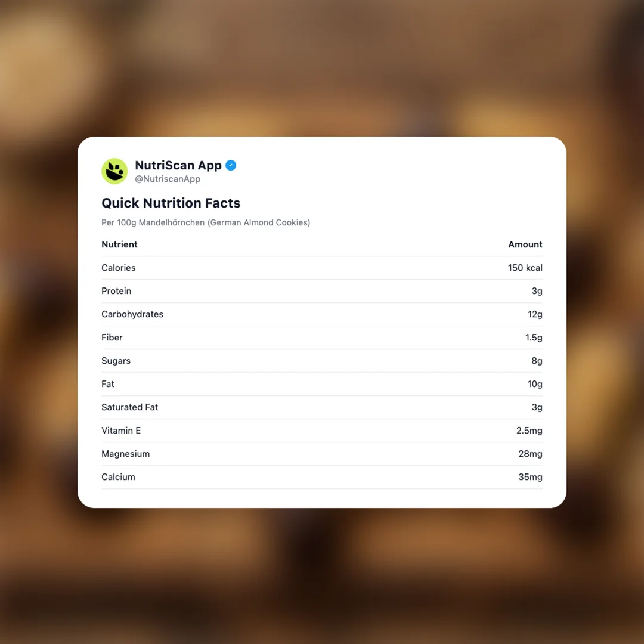Click the 150 kcal value

coord(525,268)
